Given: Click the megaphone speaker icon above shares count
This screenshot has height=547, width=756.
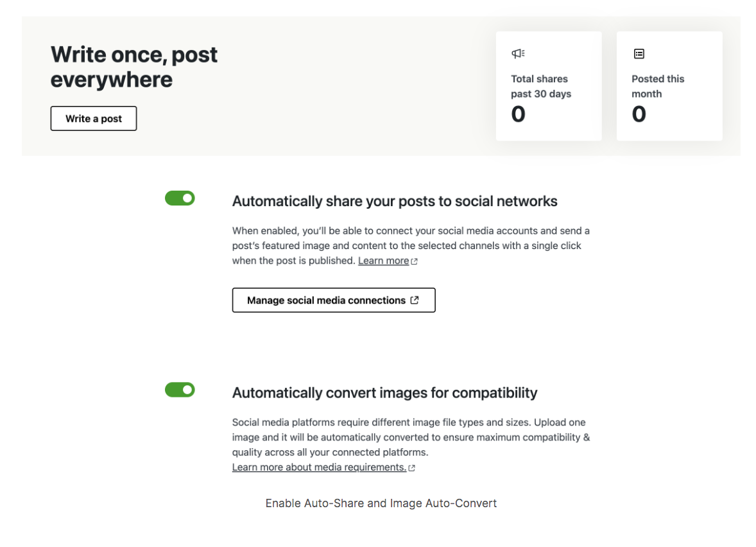Looking at the screenshot, I should pos(518,53).
